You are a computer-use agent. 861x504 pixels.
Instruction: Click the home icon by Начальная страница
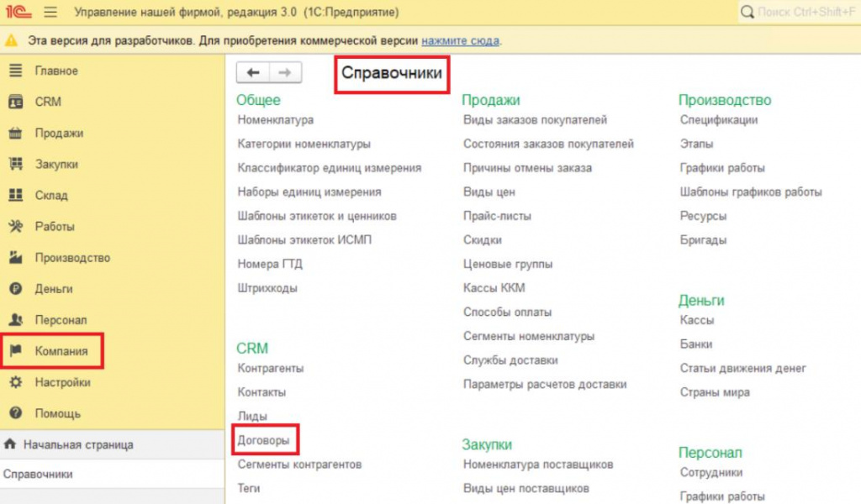point(10,444)
